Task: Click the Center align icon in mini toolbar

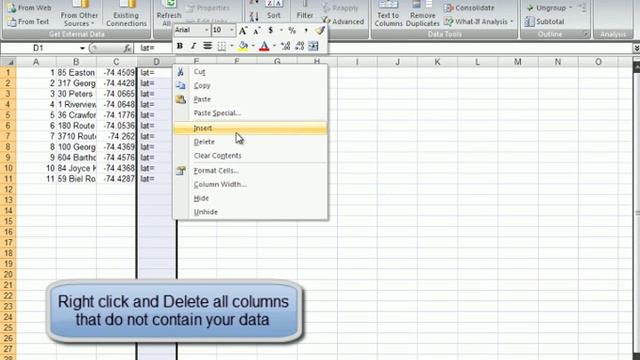Action: coord(207,46)
